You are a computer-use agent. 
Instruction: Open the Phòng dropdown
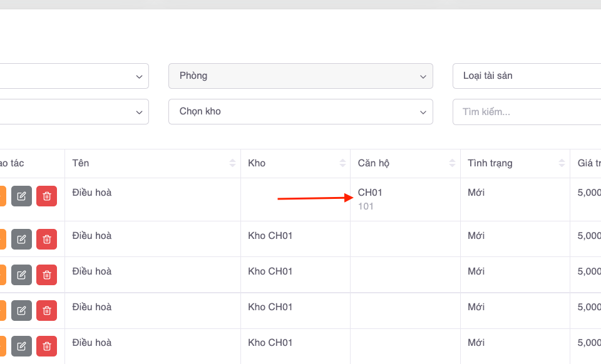tap(300, 76)
